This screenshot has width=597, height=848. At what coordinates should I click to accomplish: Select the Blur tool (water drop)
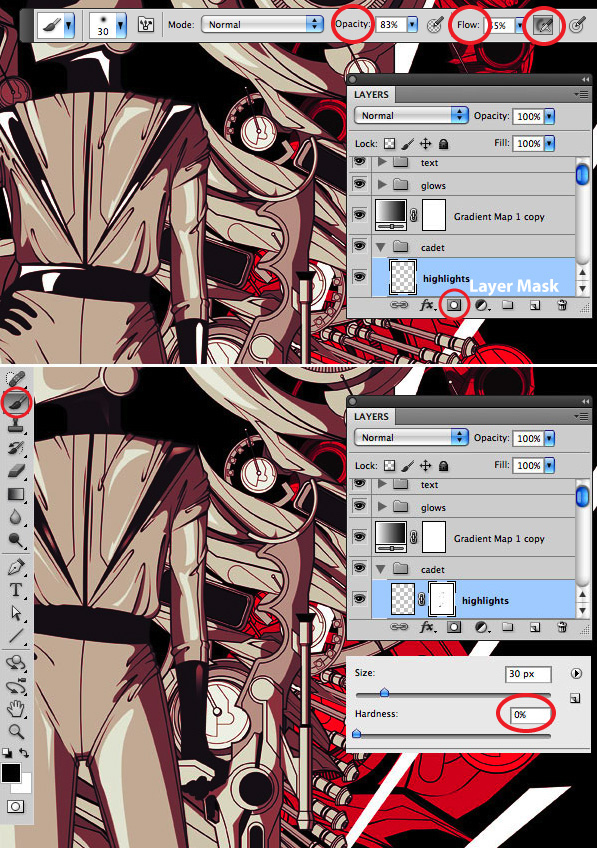[16, 516]
